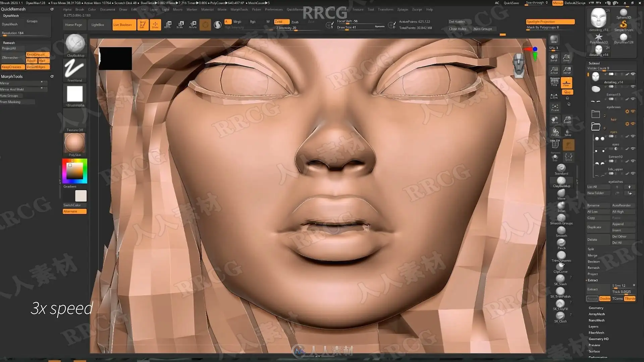
Task: Select the Smooth Groups brush
Action: click(x=561, y=219)
